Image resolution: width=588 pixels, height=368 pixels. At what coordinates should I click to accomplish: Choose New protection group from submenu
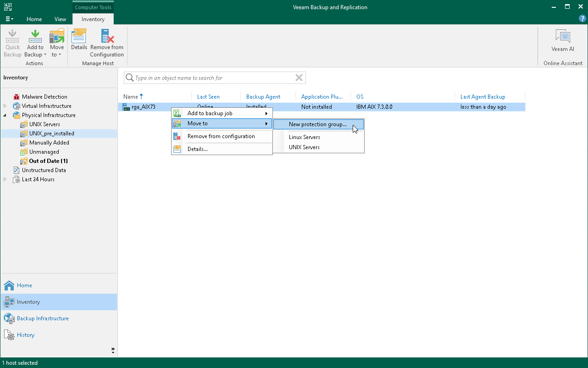click(319, 124)
